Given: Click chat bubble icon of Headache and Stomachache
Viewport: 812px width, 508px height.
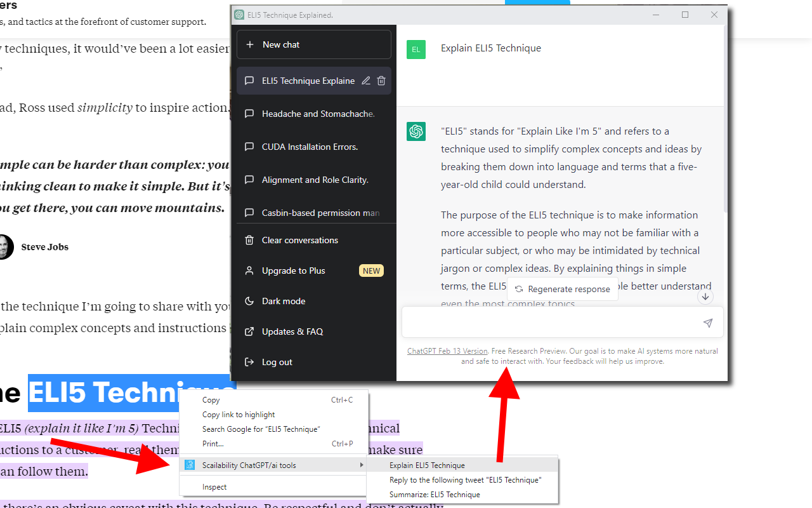Looking at the screenshot, I should pyautogui.click(x=249, y=114).
